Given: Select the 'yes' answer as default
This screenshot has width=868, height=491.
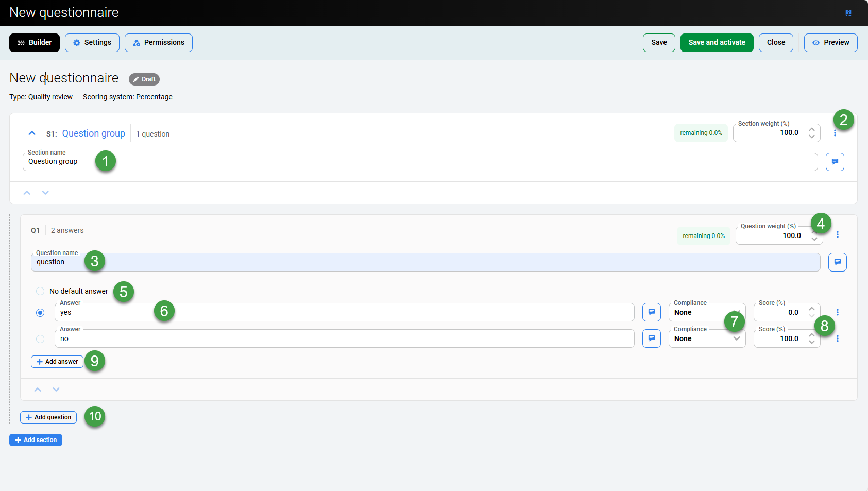Looking at the screenshot, I should click(40, 313).
